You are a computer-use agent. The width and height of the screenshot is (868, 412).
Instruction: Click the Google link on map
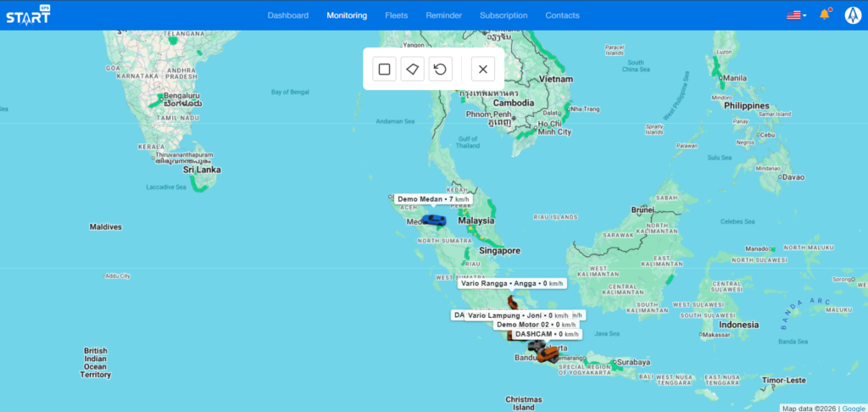point(853,408)
